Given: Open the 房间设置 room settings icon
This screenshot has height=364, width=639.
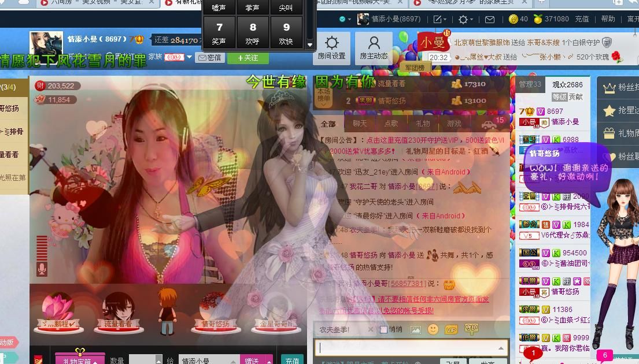Looking at the screenshot, I should pos(331,48).
